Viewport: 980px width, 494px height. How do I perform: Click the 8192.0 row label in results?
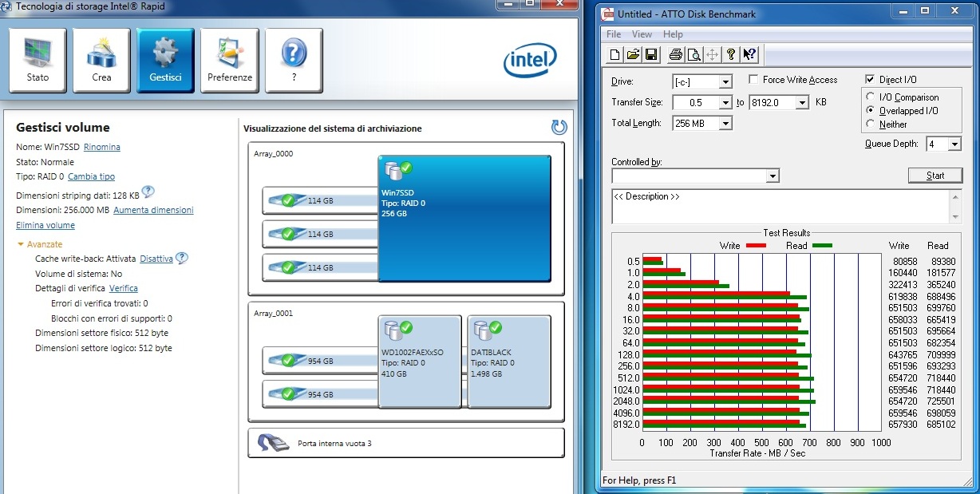[628, 425]
